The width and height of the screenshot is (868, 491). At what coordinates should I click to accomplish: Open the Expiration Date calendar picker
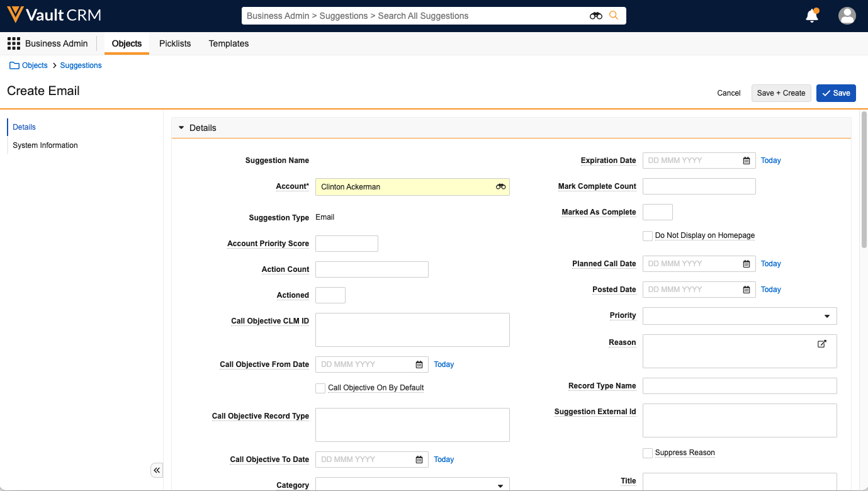pos(746,161)
